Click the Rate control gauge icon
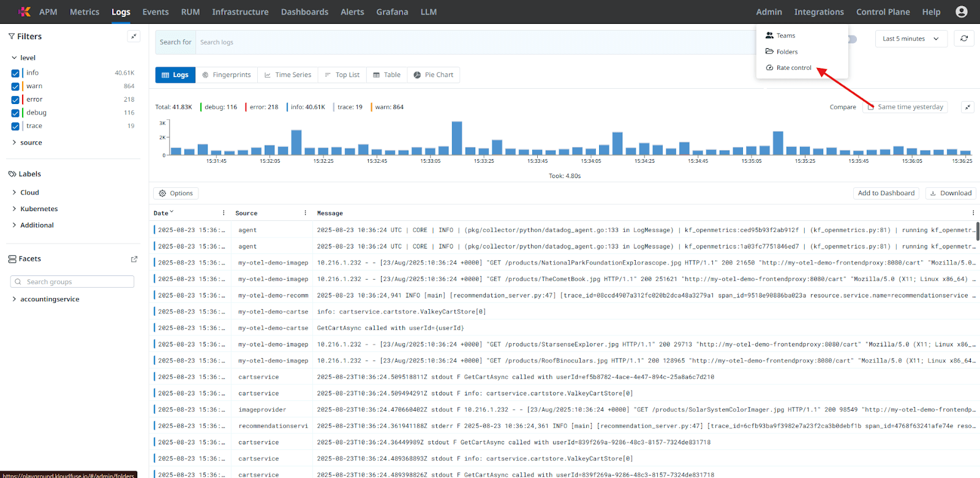 (769, 68)
